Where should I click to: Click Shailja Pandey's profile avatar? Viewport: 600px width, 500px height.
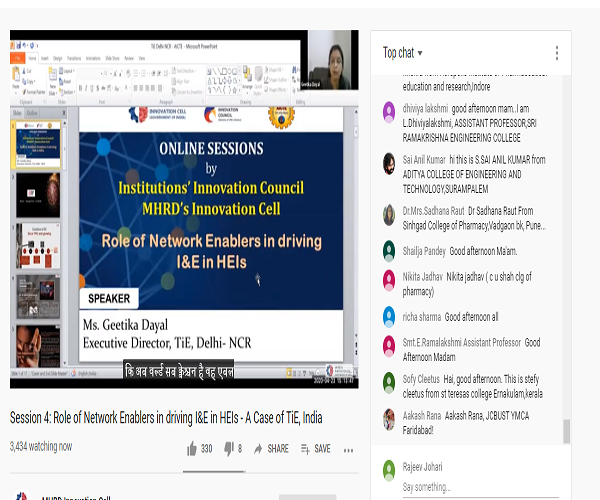click(x=389, y=251)
